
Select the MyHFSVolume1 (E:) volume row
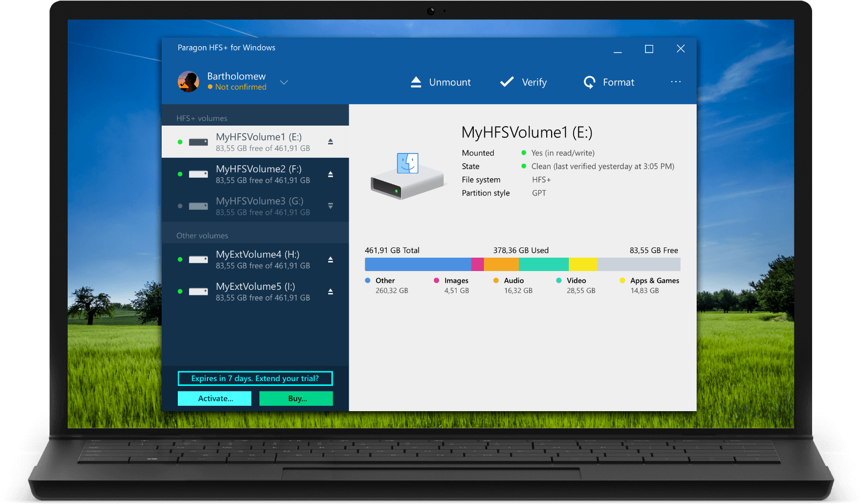point(255,142)
